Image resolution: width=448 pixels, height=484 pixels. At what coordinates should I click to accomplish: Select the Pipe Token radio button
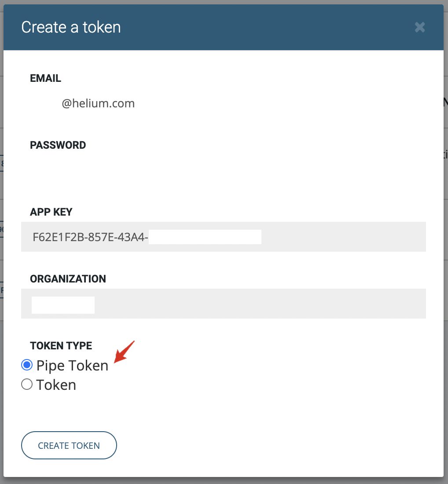[x=27, y=365]
